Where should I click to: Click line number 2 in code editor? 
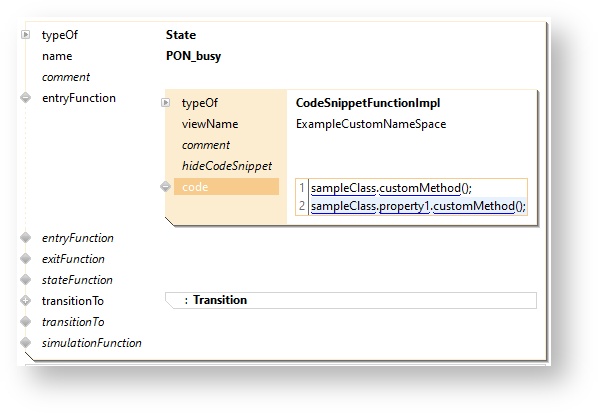(x=302, y=206)
